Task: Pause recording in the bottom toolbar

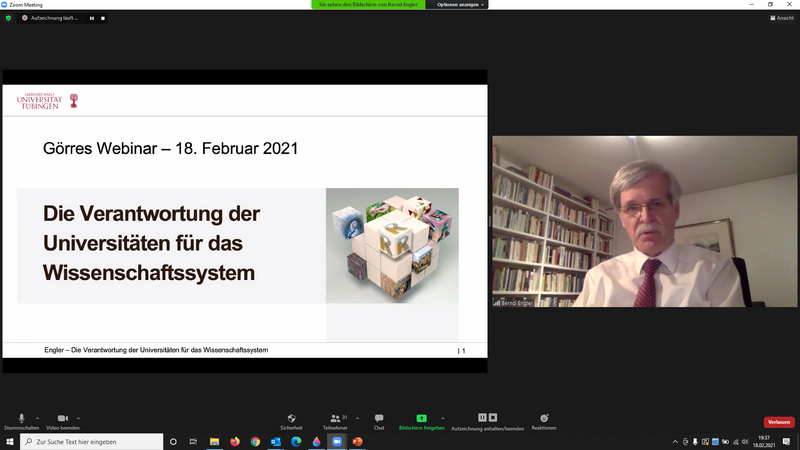Action: click(482, 417)
